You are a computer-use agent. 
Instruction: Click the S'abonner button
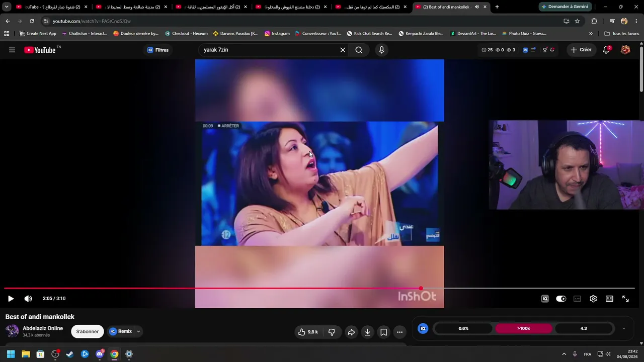pos(88,331)
